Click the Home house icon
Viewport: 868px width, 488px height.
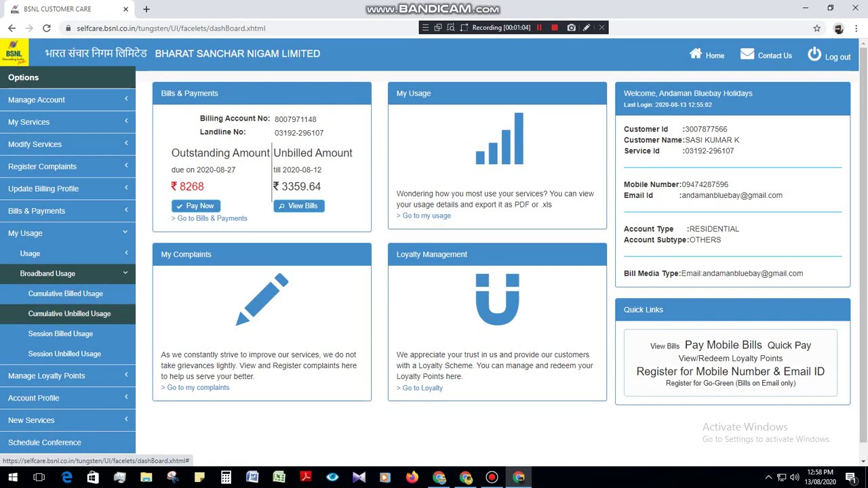[696, 54]
